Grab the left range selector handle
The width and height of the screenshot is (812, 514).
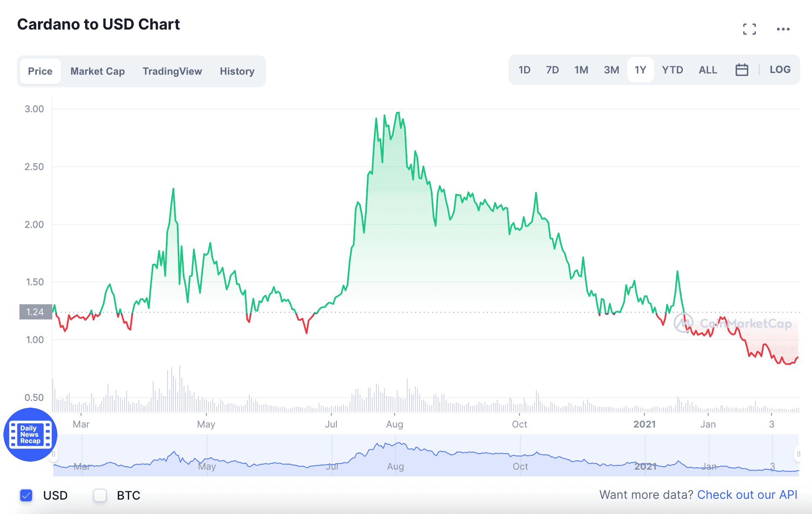point(54,454)
